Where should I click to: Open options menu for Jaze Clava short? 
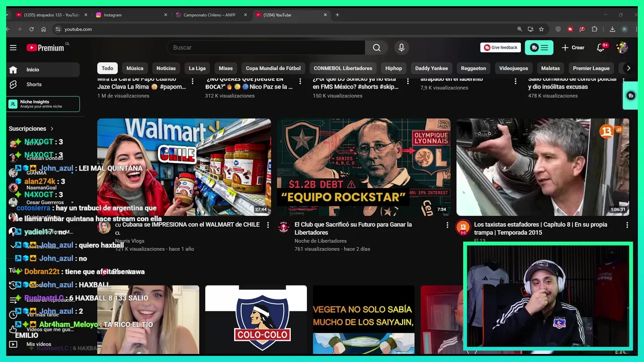tap(192, 81)
